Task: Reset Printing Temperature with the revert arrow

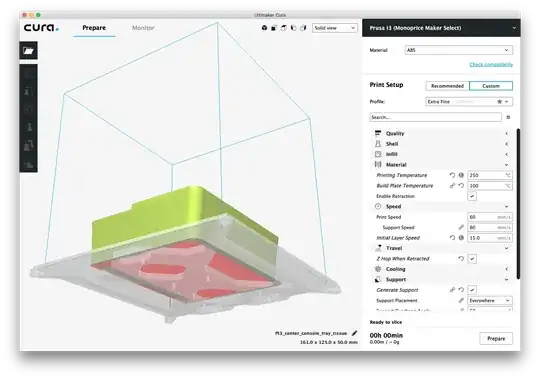Action: pyautogui.click(x=452, y=175)
